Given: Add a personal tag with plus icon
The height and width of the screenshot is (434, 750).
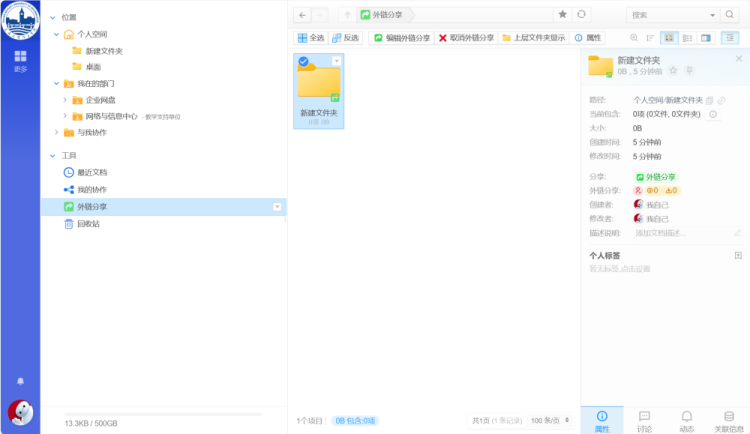Looking at the screenshot, I should (x=738, y=256).
